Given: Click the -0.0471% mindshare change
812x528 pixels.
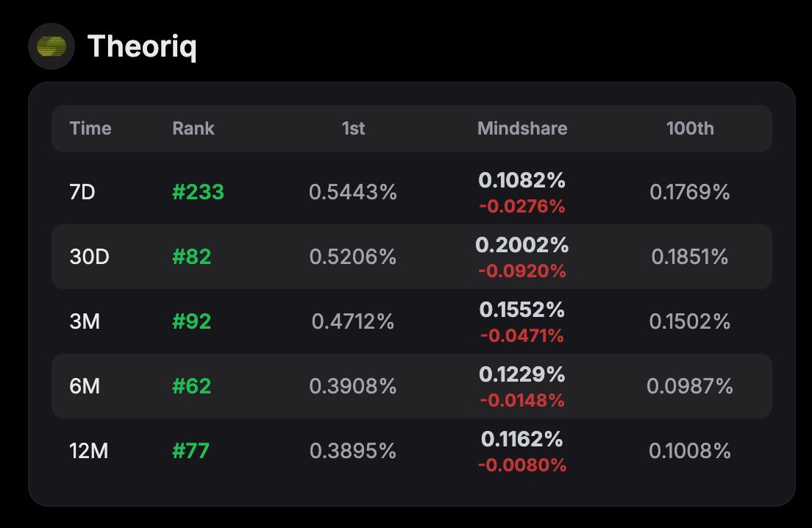Looking at the screenshot, I should click(x=522, y=335).
